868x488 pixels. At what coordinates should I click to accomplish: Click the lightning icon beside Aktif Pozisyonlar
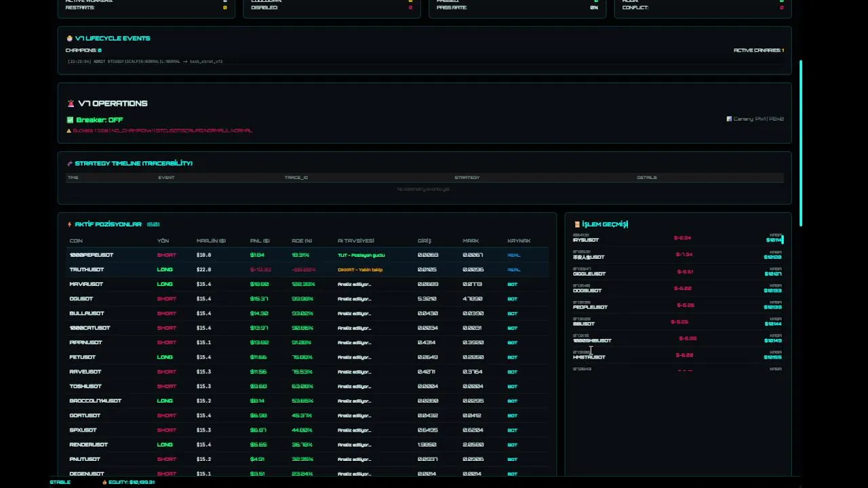[69, 224]
